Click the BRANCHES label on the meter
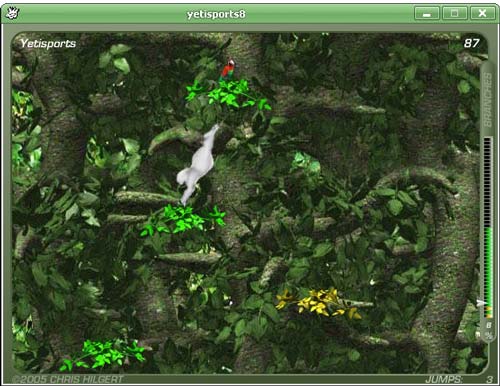The height and width of the screenshot is (386, 500). click(488, 99)
